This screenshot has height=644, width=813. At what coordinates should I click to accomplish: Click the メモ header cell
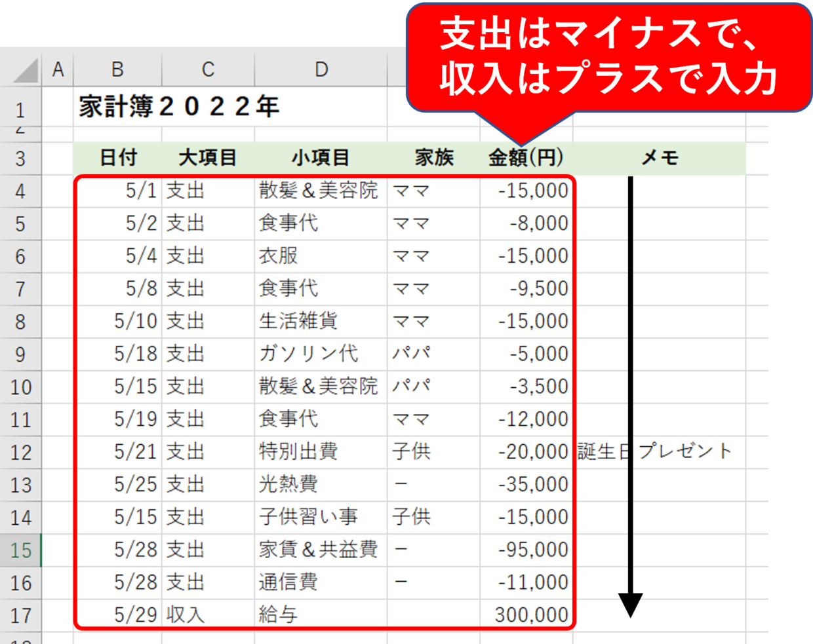pyautogui.click(x=659, y=158)
